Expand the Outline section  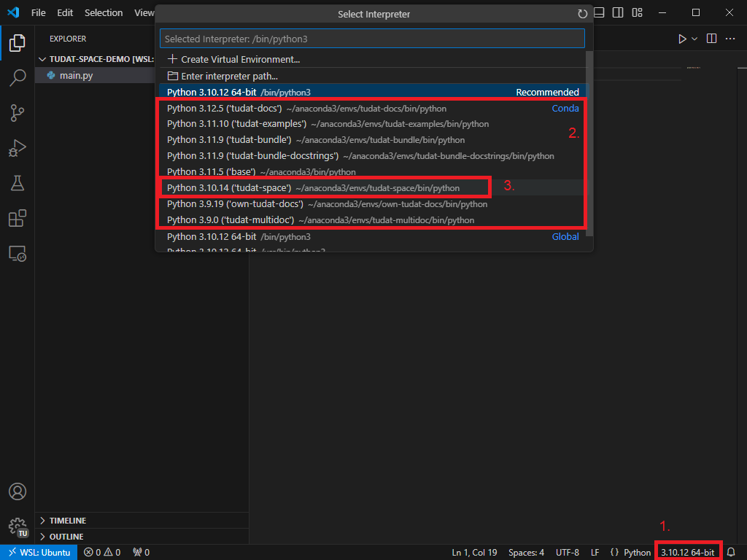(142, 537)
